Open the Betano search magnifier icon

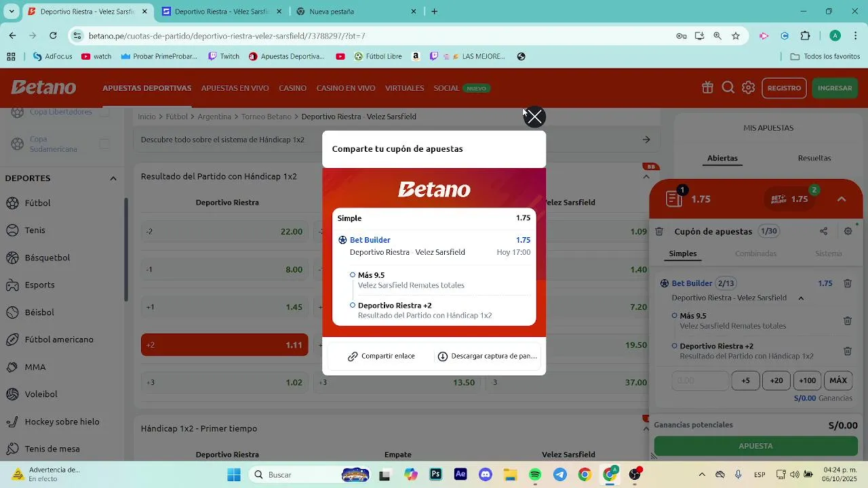[728, 87]
